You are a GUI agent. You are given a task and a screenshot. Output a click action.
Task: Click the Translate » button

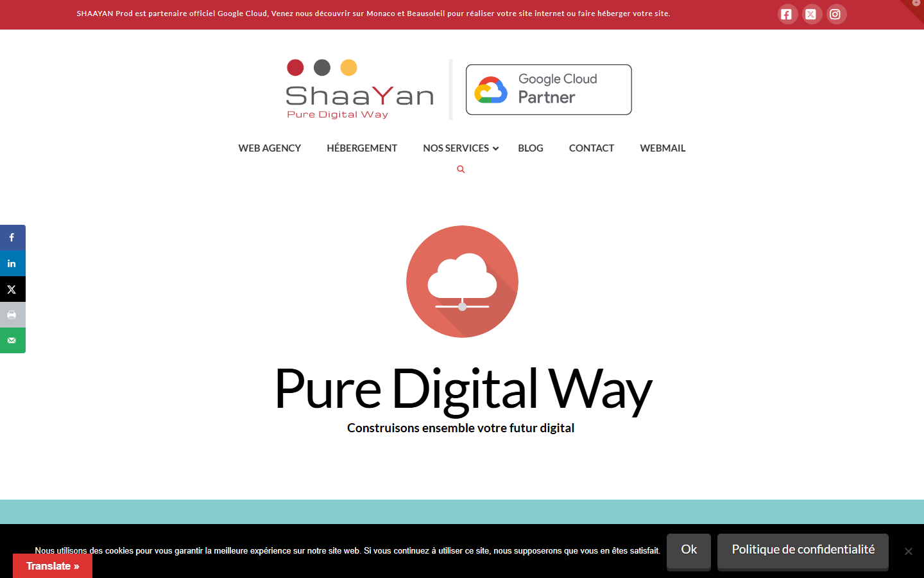(53, 566)
